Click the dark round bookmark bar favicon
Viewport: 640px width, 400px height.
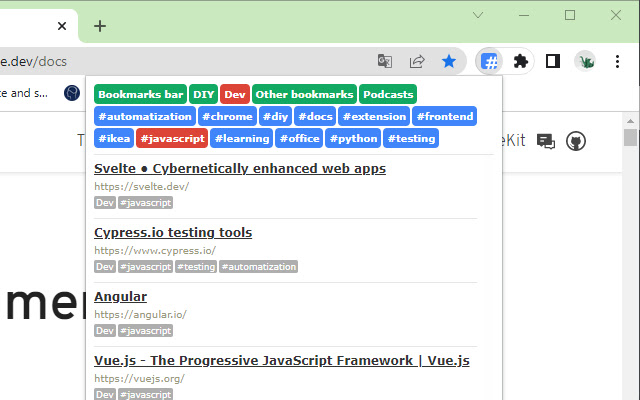(72, 93)
